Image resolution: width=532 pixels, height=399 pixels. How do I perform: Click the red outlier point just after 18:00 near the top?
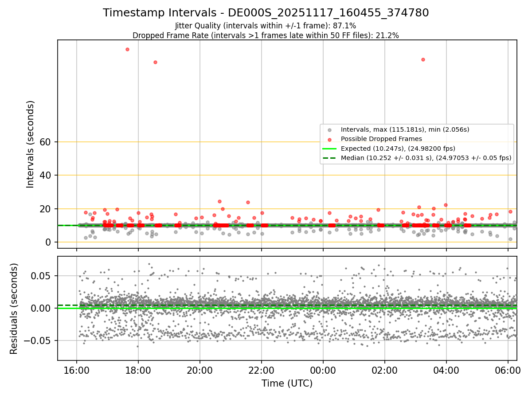(155, 62)
